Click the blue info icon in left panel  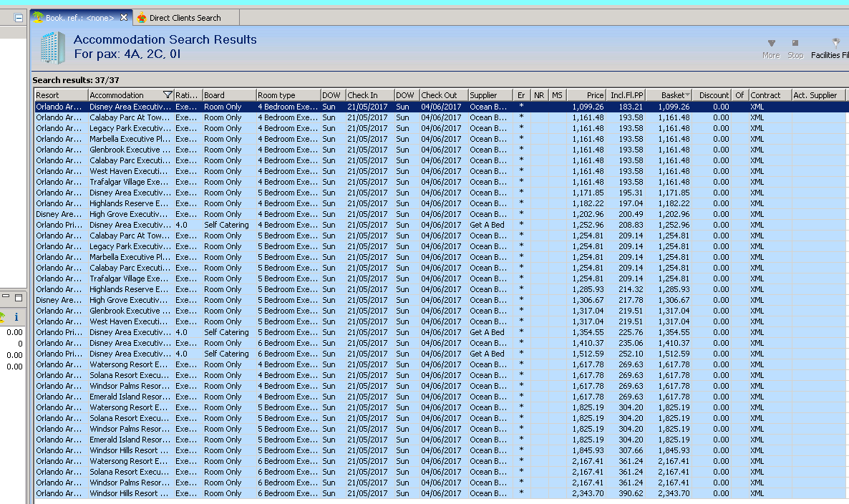pos(16,316)
